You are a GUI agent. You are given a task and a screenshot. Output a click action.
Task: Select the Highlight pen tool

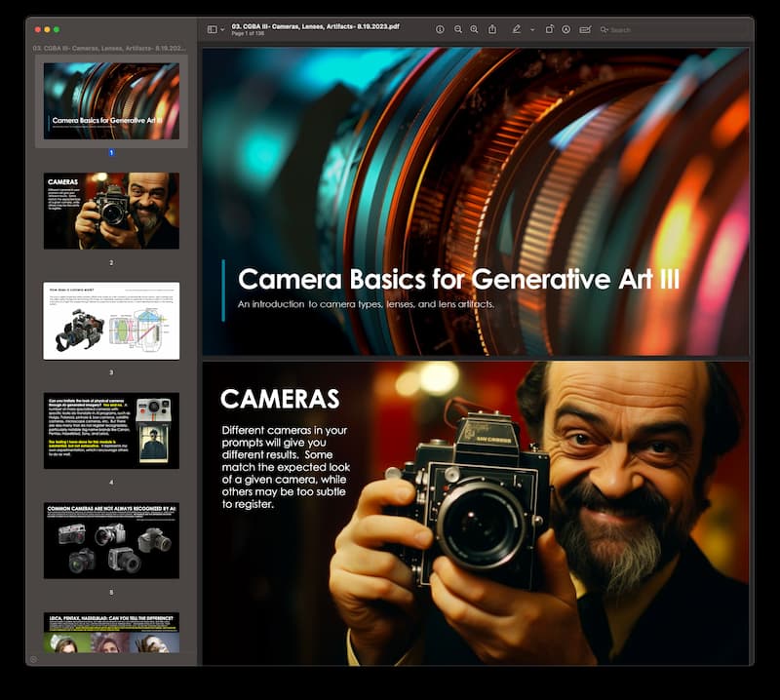(517, 30)
